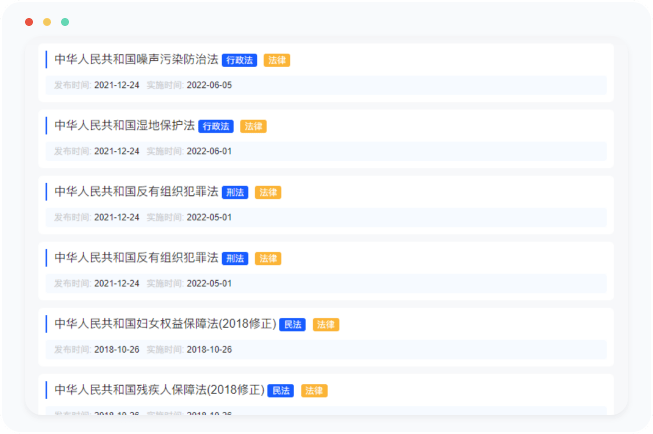Open 妇女权益保障法(2018修正) law title
653x434 pixels.
tap(164, 324)
